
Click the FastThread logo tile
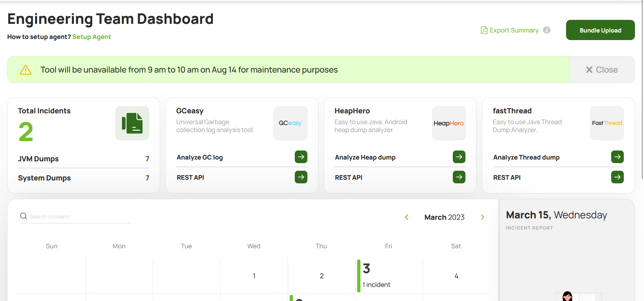pyautogui.click(x=607, y=123)
